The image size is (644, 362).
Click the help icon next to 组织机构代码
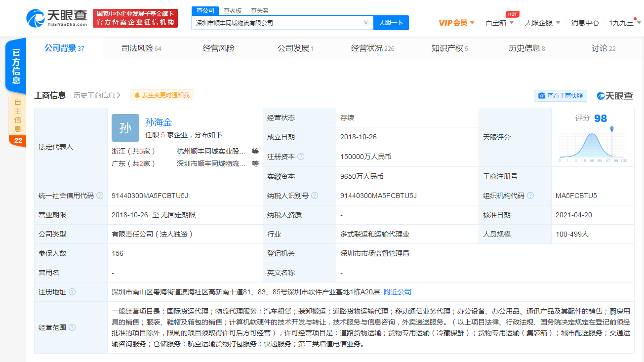[x=530, y=196]
